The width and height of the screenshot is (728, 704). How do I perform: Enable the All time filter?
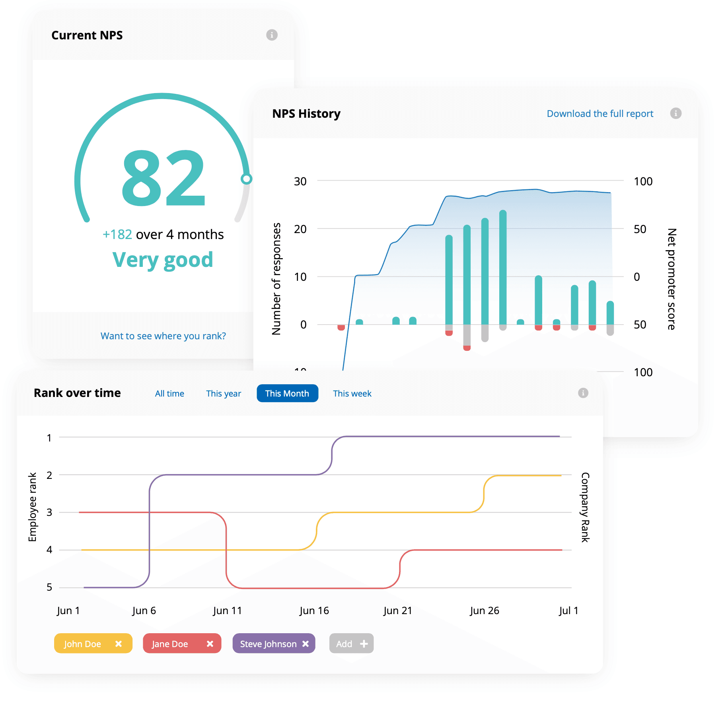(x=169, y=393)
